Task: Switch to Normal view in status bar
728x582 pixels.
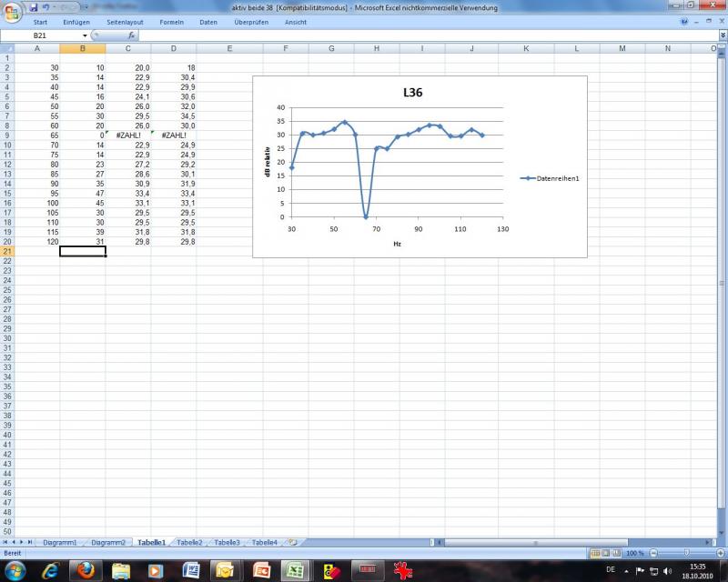Action: (594, 553)
